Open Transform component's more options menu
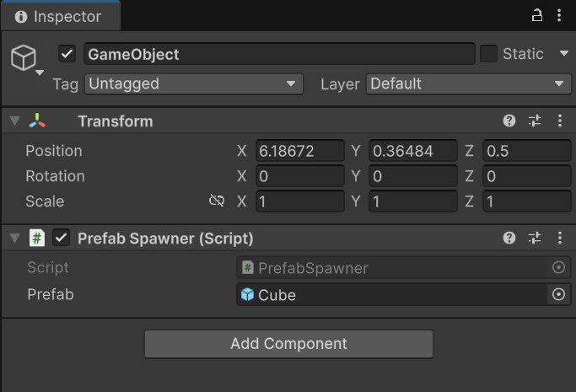The image size is (576, 392). 560,121
